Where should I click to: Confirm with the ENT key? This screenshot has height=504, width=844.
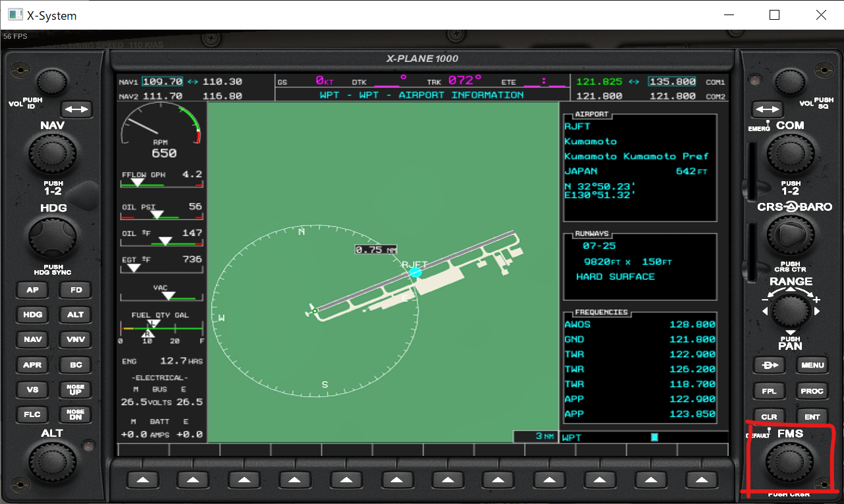click(x=812, y=416)
